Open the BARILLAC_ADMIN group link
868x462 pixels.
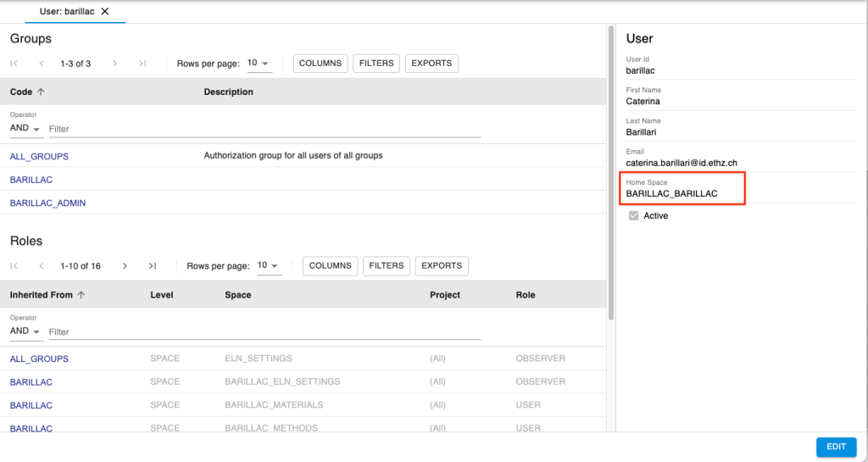click(x=47, y=203)
